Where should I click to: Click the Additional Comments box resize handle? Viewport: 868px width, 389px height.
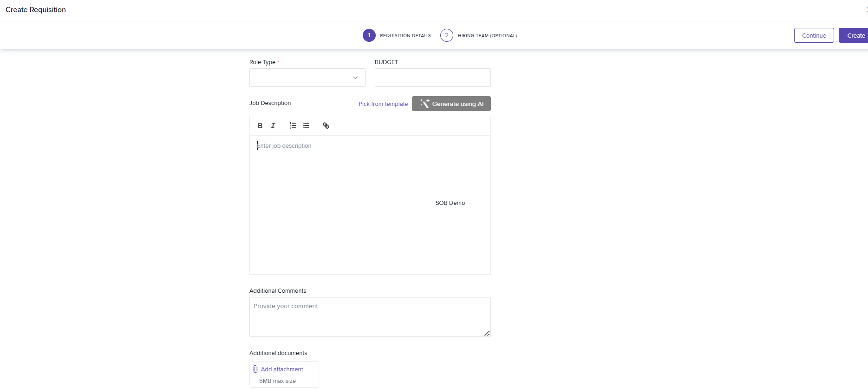point(487,333)
